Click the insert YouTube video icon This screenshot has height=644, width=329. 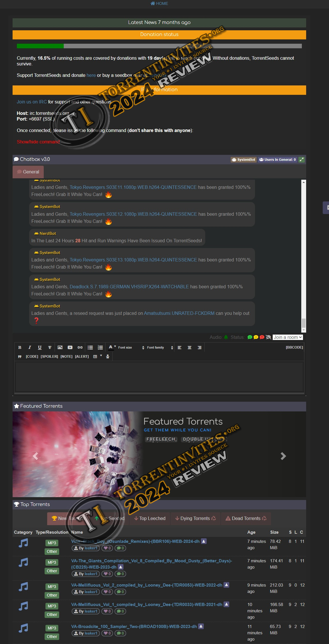(x=70, y=347)
